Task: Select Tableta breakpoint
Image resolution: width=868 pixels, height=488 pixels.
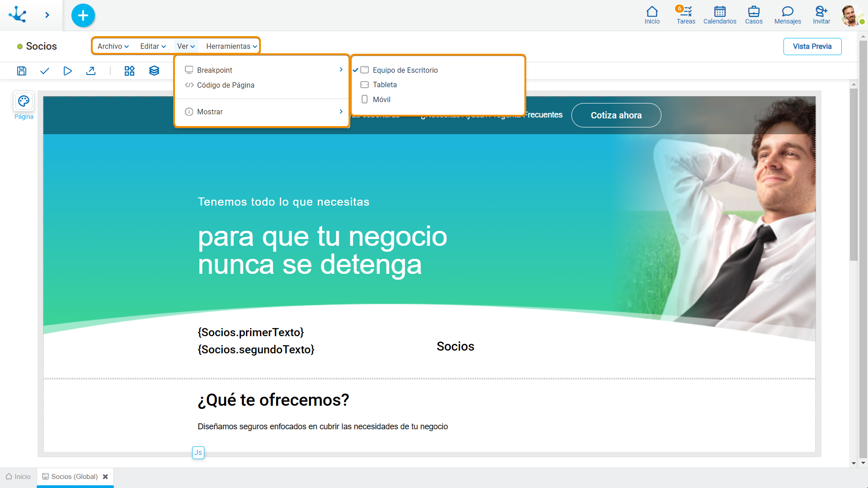Action: tap(438, 84)
